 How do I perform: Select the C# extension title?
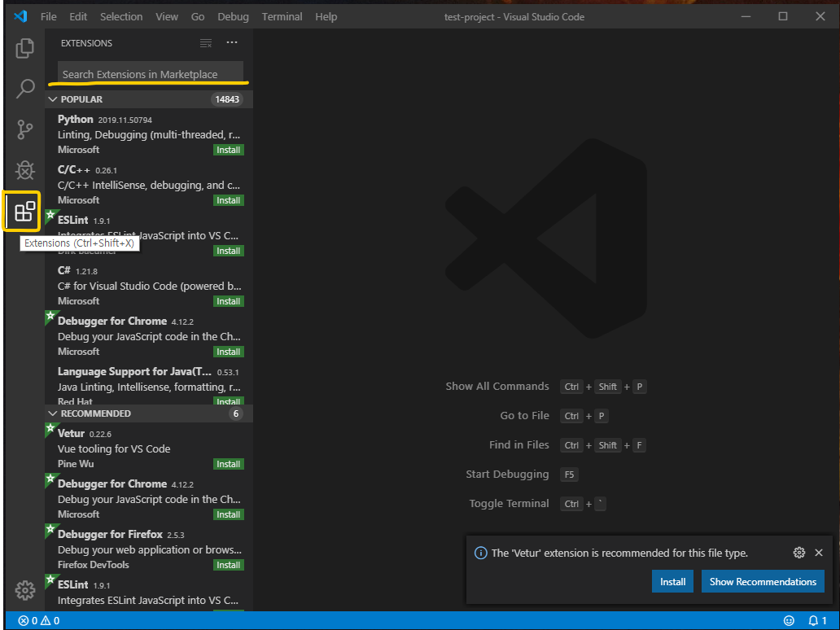pyautogui.click(x=64, y=270)
